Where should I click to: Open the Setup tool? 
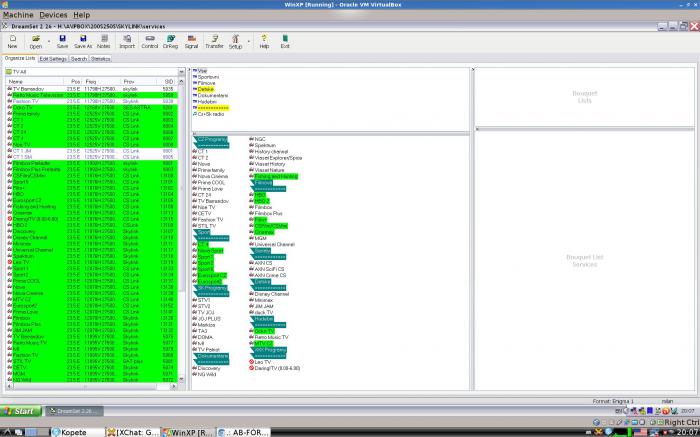pyautogui.click(x=235, y=42)
